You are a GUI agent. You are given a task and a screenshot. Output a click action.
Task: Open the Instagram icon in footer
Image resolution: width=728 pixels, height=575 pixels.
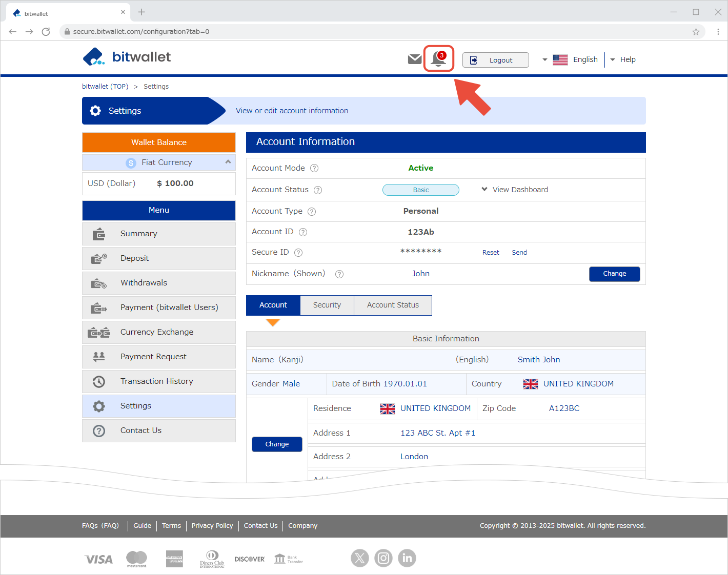click(383, 558)
